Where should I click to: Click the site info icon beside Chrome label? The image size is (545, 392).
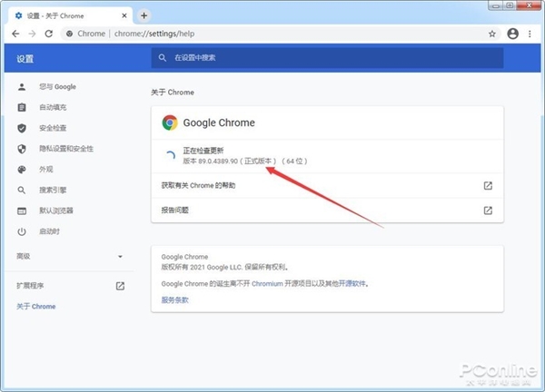click(70, 34)
